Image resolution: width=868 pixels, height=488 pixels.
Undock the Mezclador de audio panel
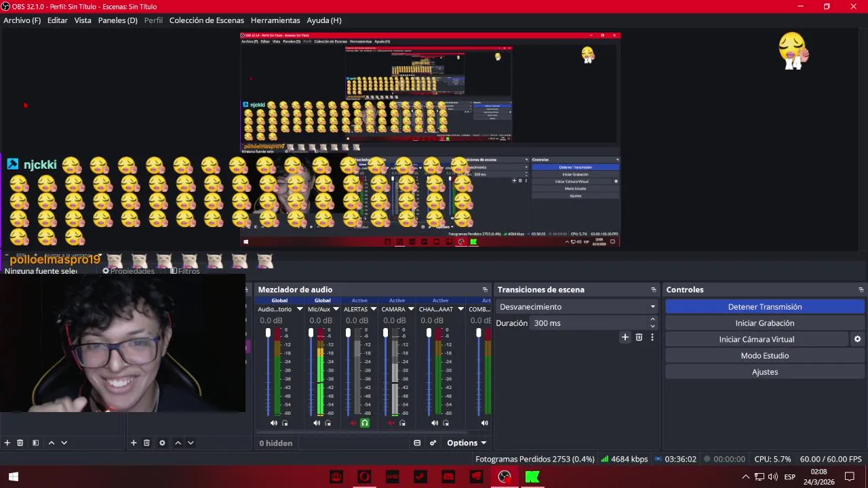click(485, 289)
